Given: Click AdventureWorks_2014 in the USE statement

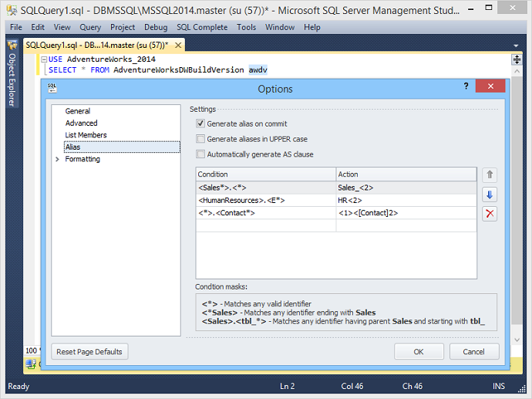Looking at the screenshot, I should (111, 59).
